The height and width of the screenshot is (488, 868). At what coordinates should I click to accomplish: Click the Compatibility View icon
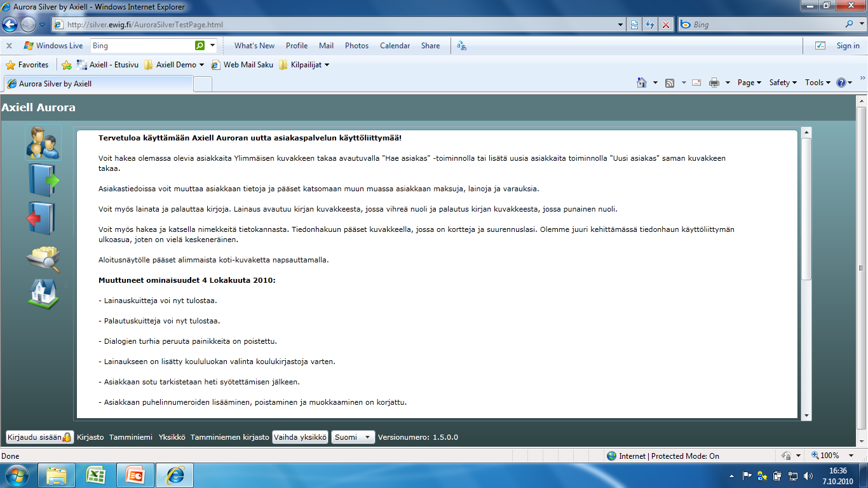click(x=634, y=25)
